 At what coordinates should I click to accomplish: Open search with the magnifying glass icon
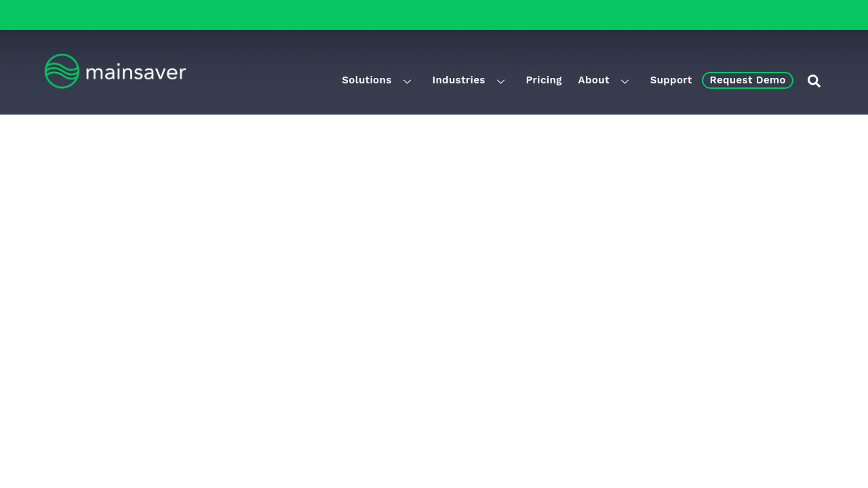[814, 81]
